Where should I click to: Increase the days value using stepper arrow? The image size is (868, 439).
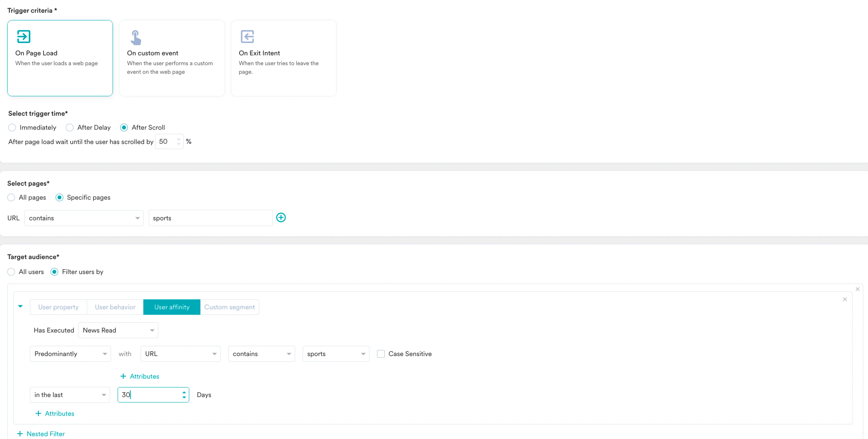[184, 392]
